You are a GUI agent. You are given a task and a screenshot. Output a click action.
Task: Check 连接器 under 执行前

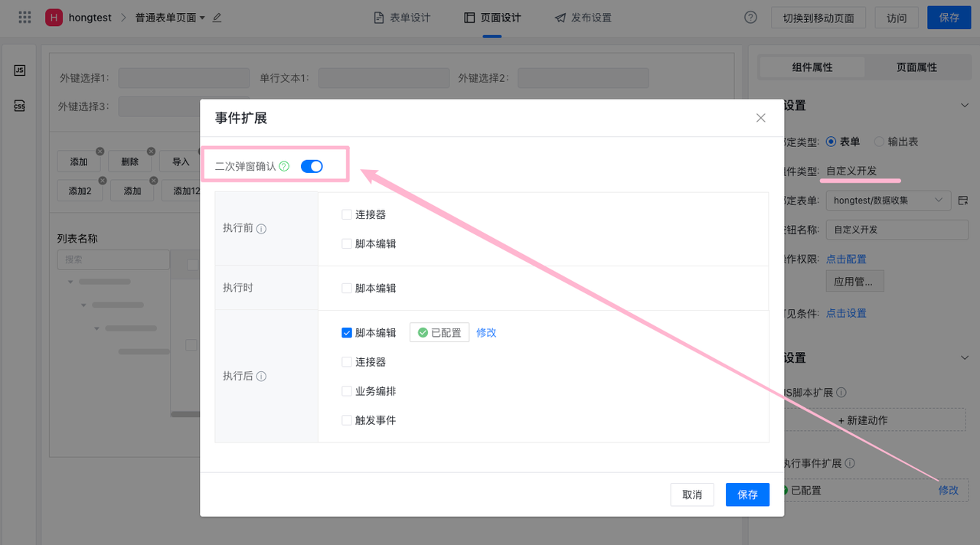pyautogui.click(x=347, y=215)
